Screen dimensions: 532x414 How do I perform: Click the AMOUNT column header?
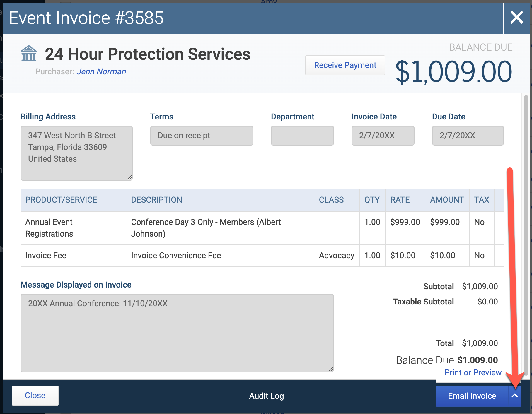[447, 200]
